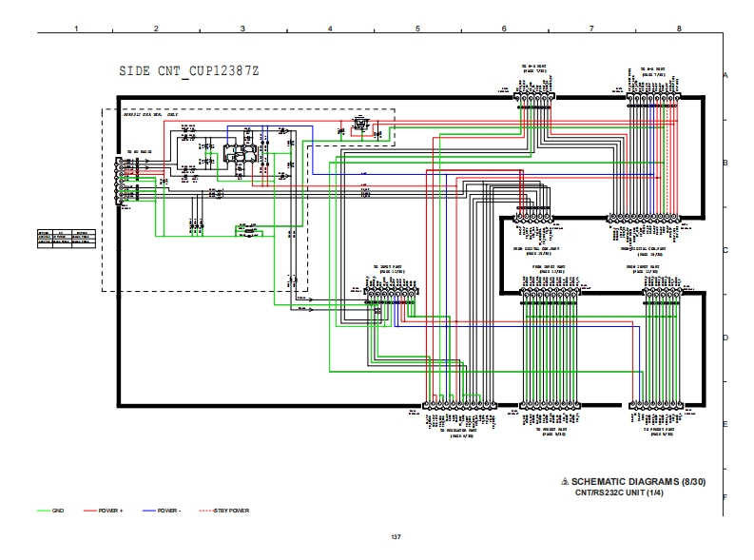Select the TO RS-232C connector block
The height and width of the screenshot is (560, 754).
pos(121,181)
